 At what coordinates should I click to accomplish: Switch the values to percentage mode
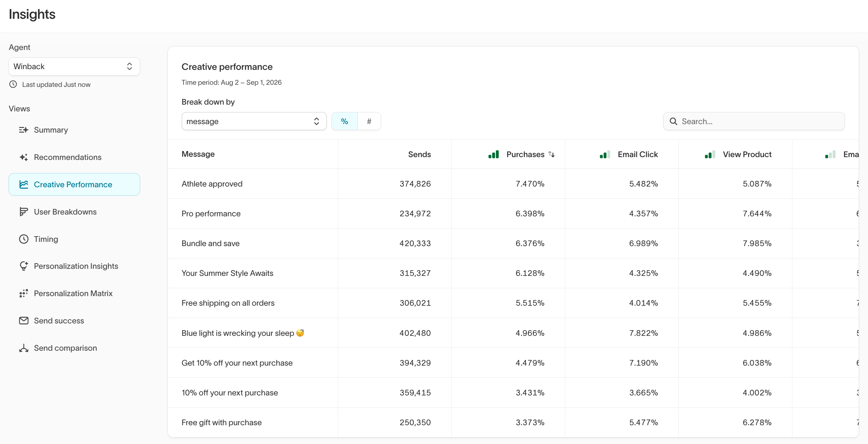pyautogui.click(x=345, y=121)
